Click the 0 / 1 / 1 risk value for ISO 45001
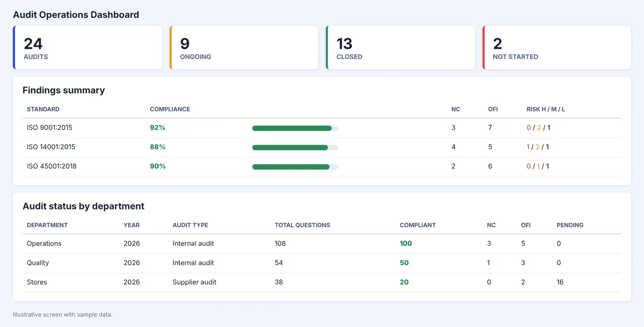This screenshot has width=644, height=327. 538,166
